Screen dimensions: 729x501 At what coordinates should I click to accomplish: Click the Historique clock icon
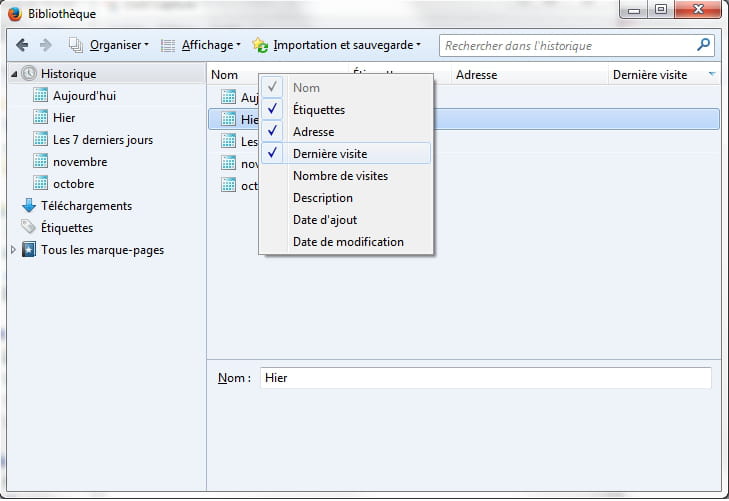pos(28,74)
